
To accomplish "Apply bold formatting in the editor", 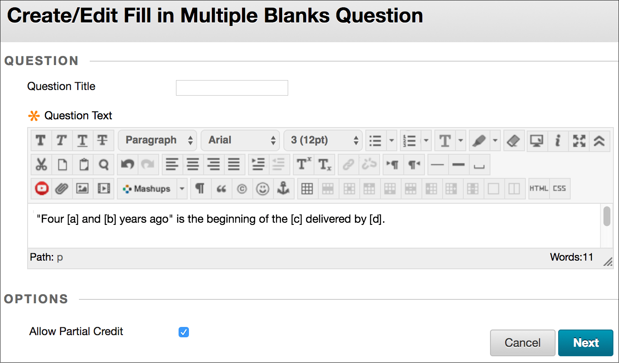I will [x=41, y=140].
